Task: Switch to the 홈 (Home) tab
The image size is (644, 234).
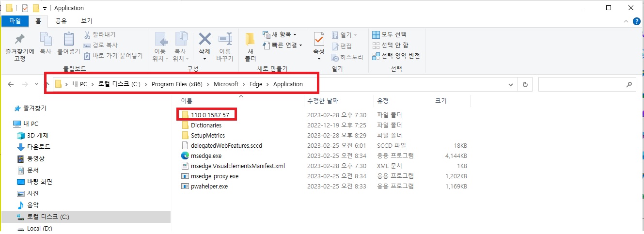Action: point(38,21)
